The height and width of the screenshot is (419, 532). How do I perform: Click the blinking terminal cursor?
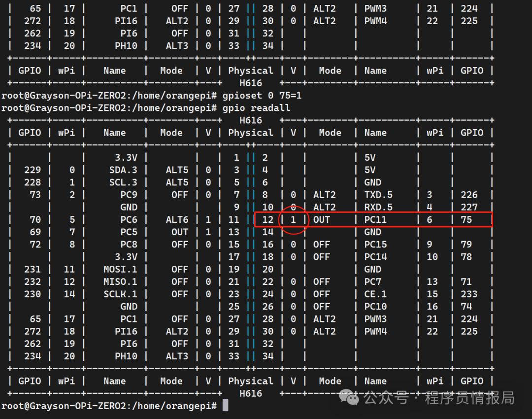coord(226,405)
